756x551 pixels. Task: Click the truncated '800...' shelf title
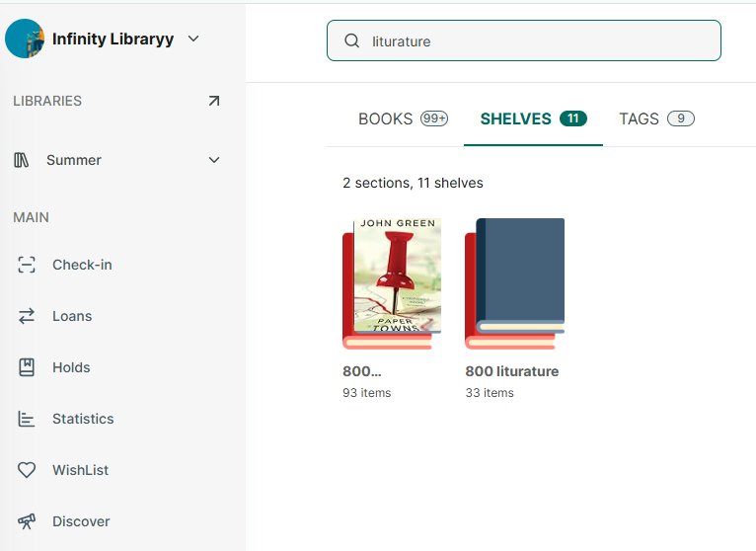tap(362, 371)
